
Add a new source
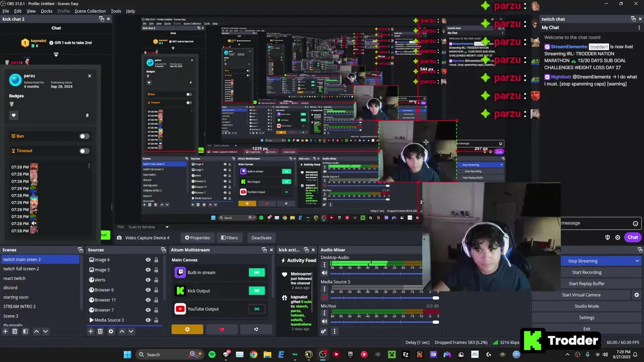(91, 331)
